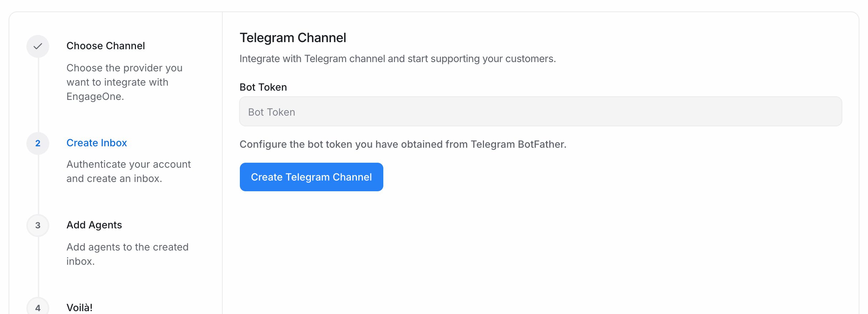Click the Bot Token field label

pos(263,87)
